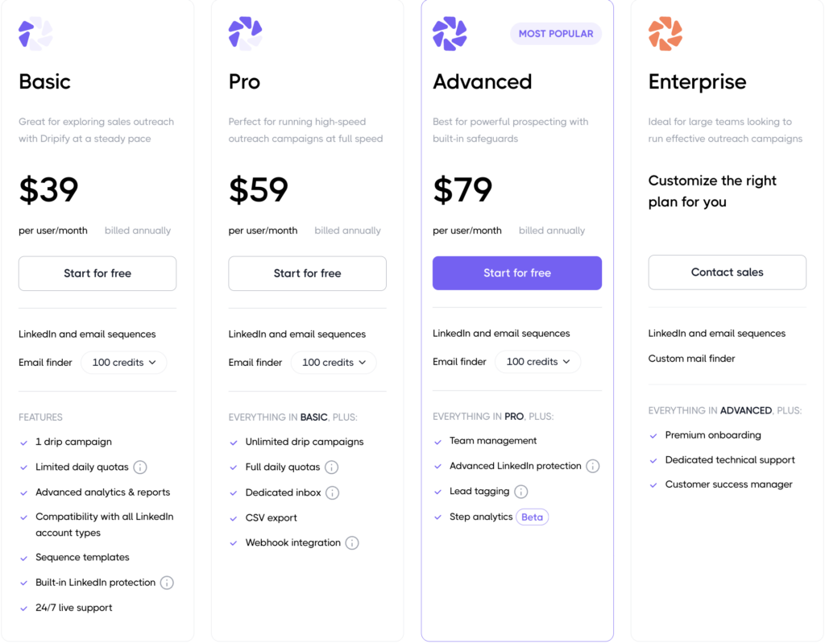Image resolution: width=825 pixels, height=644 pixels.
Task: Click the Dripify logo icon on Basic plan
Action: pyautogui.click(x=35, y=33)
